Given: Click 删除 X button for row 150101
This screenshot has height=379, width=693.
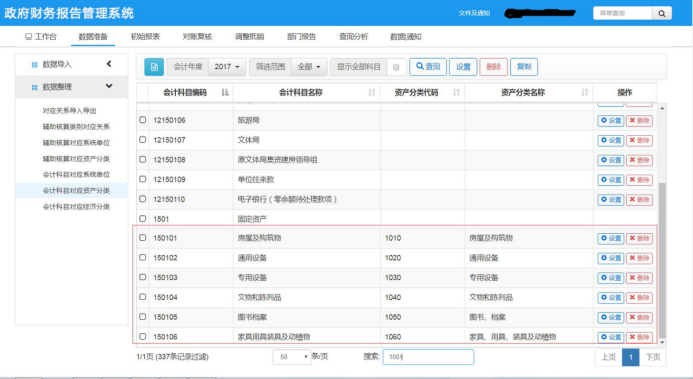Looking at the screenshot, I should pos(639,239).
